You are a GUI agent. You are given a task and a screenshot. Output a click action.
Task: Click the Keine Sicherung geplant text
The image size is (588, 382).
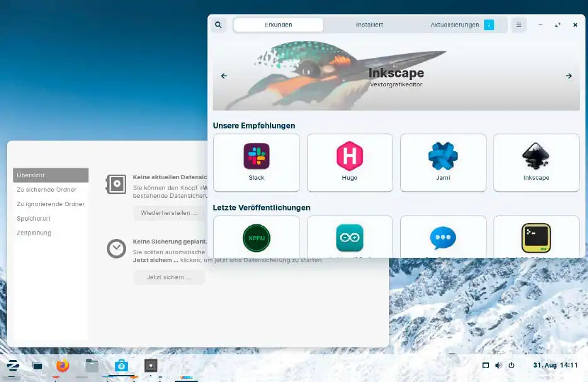(170, 241)
